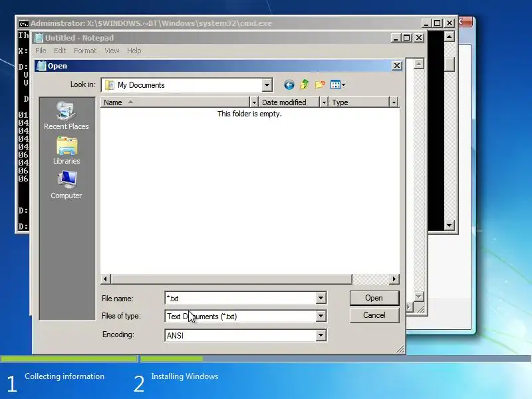This screenshot has height=399, width=532.
Task: Open the File menu in Notepad
Action: [x=41, y=51]
